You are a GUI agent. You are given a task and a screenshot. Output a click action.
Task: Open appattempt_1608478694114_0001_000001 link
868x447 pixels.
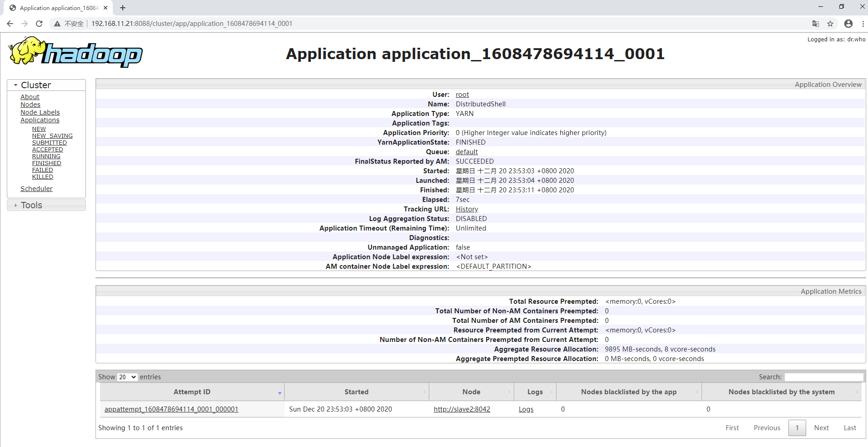coord(171,409)
